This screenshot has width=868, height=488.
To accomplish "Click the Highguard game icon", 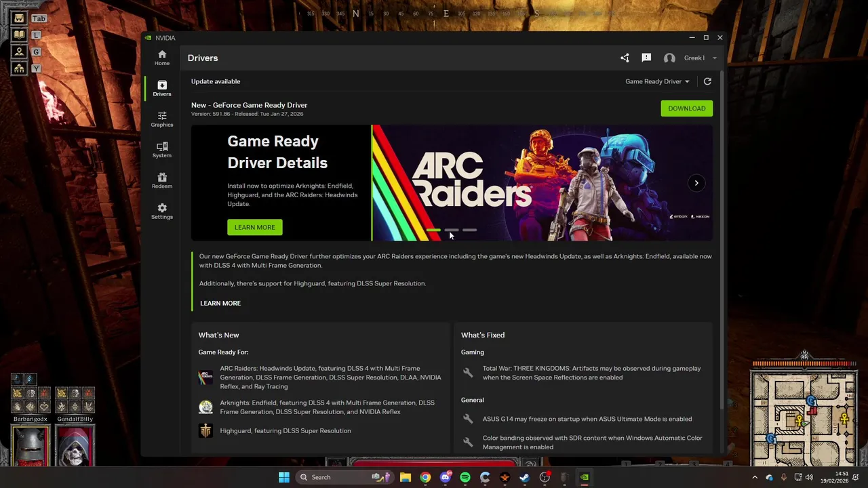I will click(x=205, y=430).
